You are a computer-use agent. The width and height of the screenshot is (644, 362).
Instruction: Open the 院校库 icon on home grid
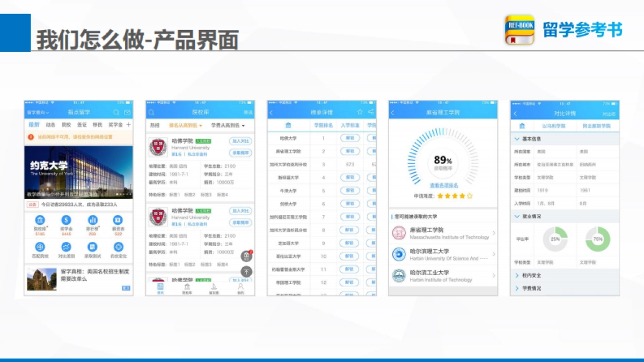point(41,220)
